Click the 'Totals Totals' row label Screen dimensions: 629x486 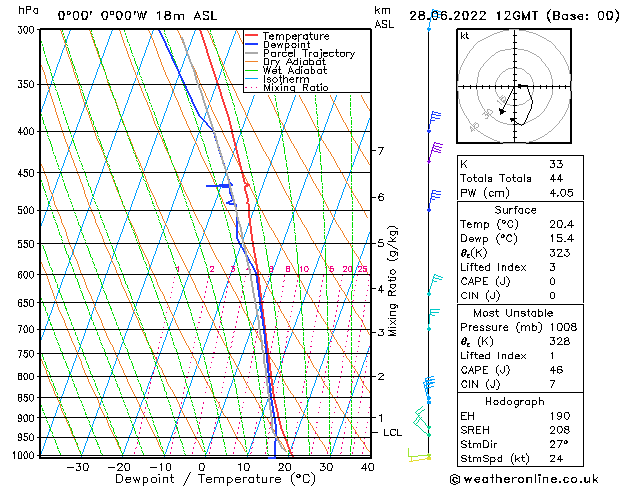(x=495, y=178)
